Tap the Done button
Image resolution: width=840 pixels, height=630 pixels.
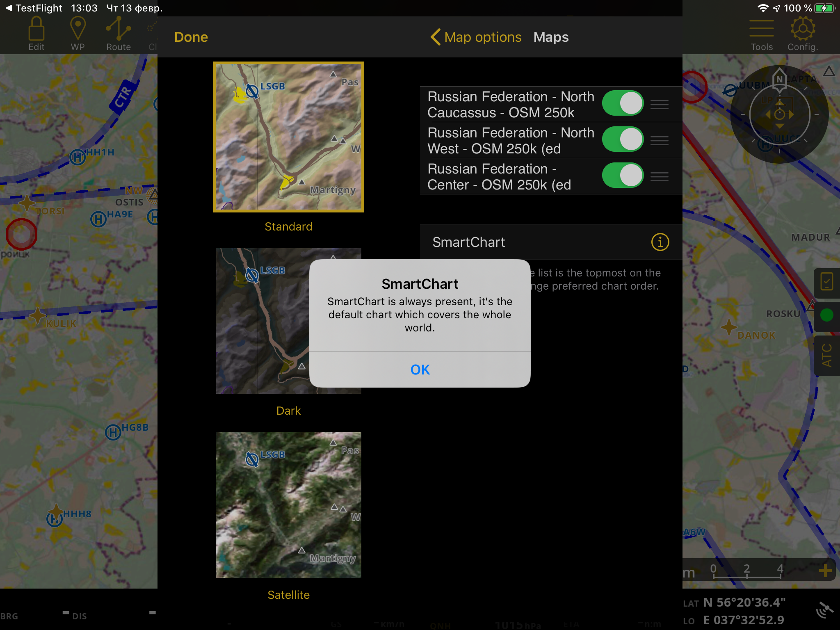click(191, 37)
